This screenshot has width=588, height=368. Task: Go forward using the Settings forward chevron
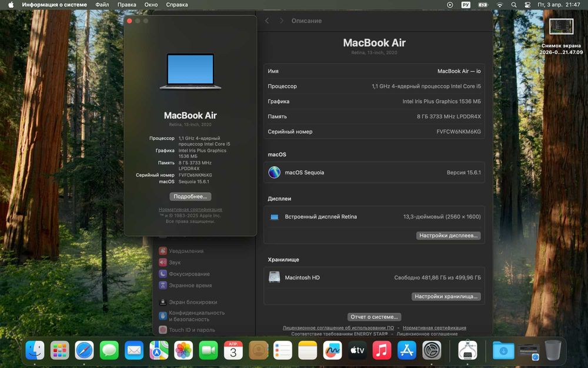point(281,21)
